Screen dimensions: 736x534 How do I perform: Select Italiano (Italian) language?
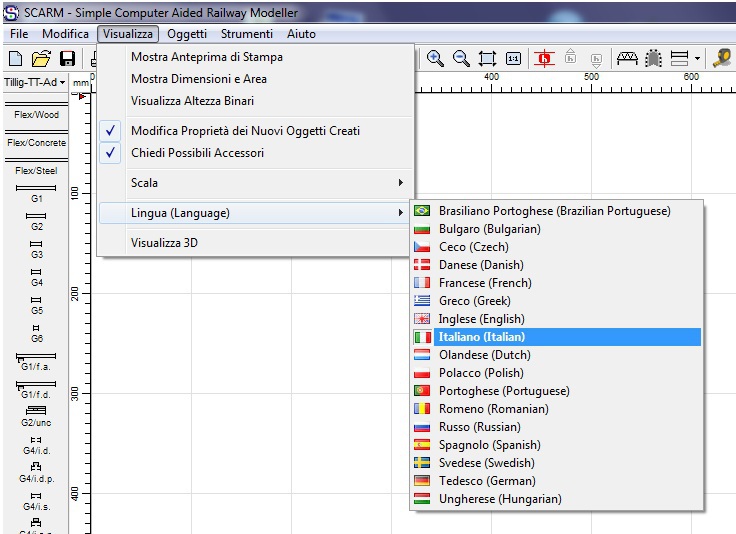pos(557,337)
